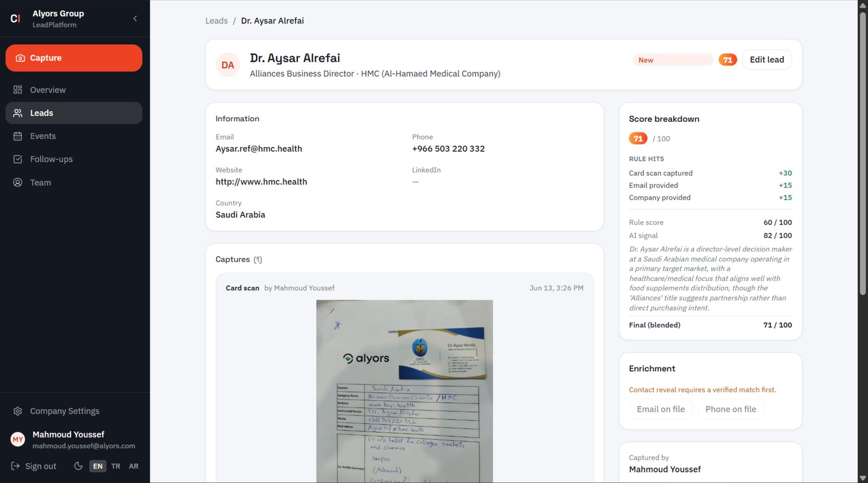This screenshot has height=483, width=868.
Task: Click the score breakdown 71 badge
Action: [638, 139]
